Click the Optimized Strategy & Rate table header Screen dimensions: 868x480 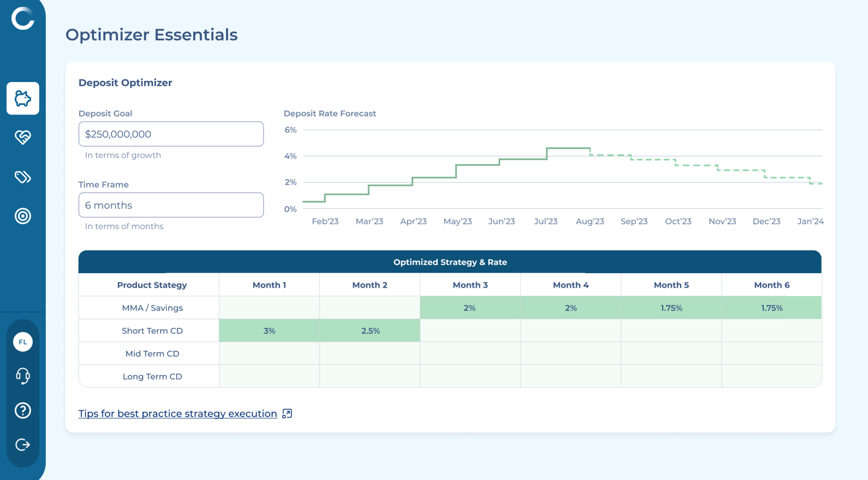coord(450,262)
